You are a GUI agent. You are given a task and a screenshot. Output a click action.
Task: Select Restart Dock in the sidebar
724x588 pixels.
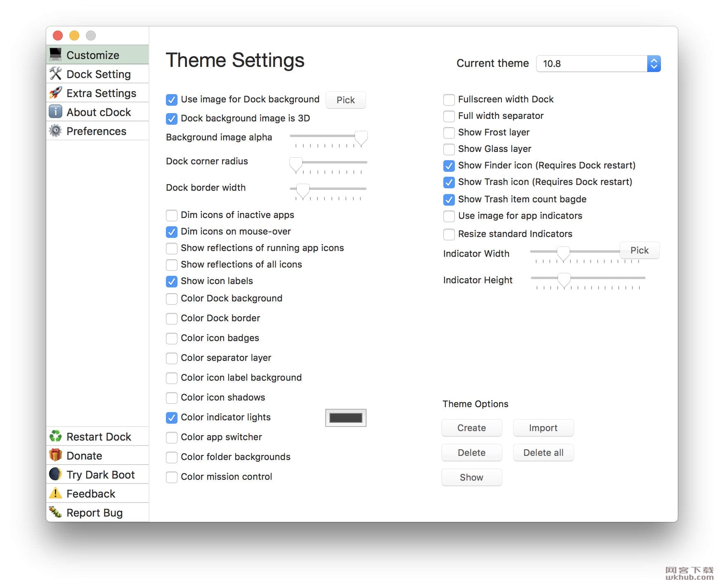click(x=97, y=436)
